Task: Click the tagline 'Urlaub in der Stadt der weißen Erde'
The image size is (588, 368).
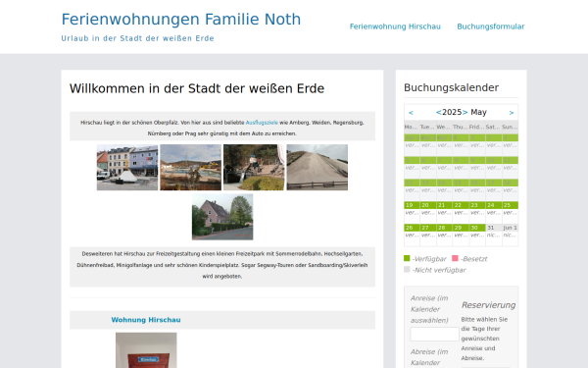Action: 137,38
